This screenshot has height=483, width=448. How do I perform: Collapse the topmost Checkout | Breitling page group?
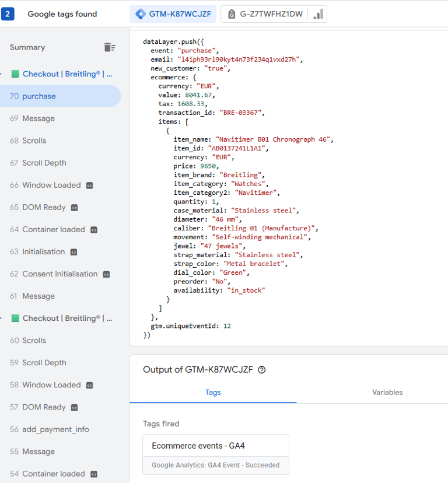coord(2,74)
